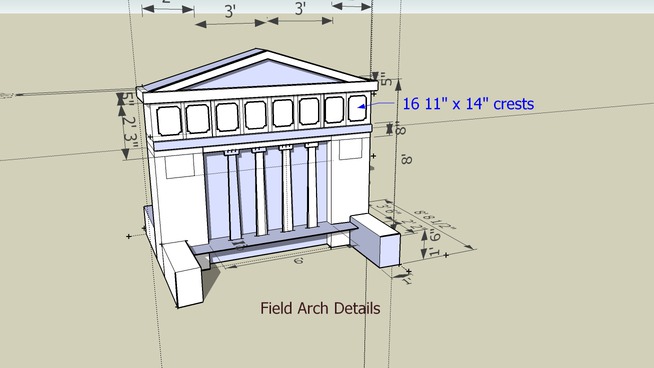Select the tall 8' height dimension text
Screen dimensions: 654x368
pos(407,159)
